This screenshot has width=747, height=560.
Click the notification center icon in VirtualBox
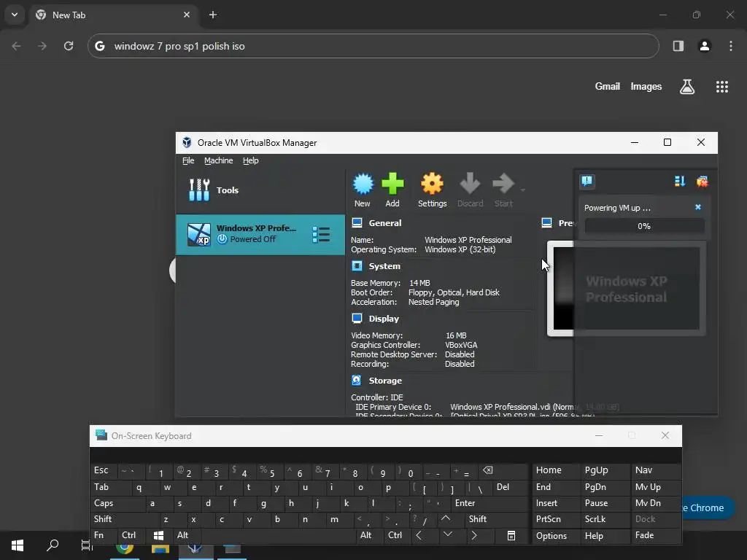tap(587, 181)
